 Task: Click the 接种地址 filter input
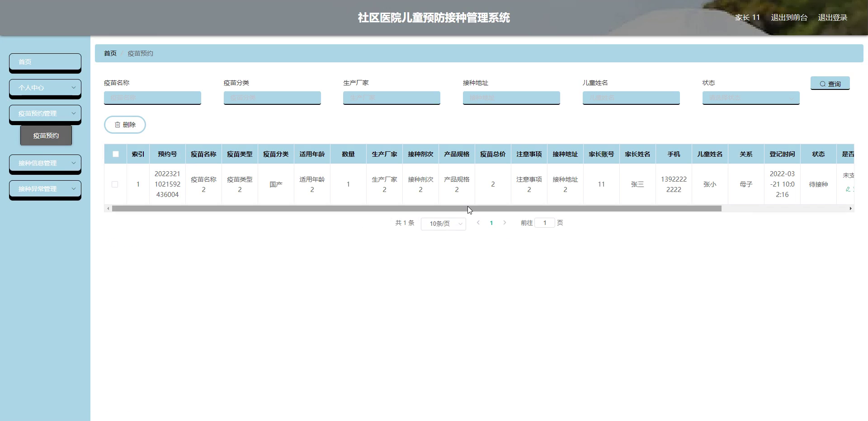[511, 98]
